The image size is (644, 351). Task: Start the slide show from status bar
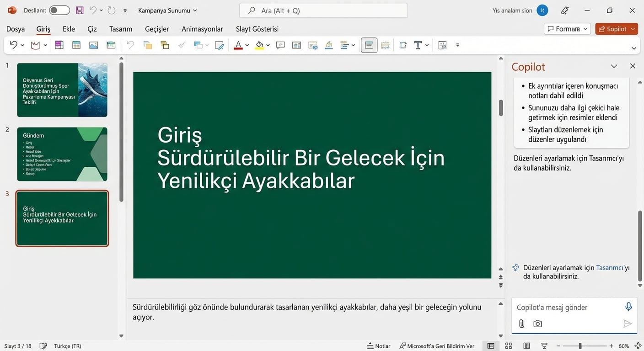click(x=544, y=346)
